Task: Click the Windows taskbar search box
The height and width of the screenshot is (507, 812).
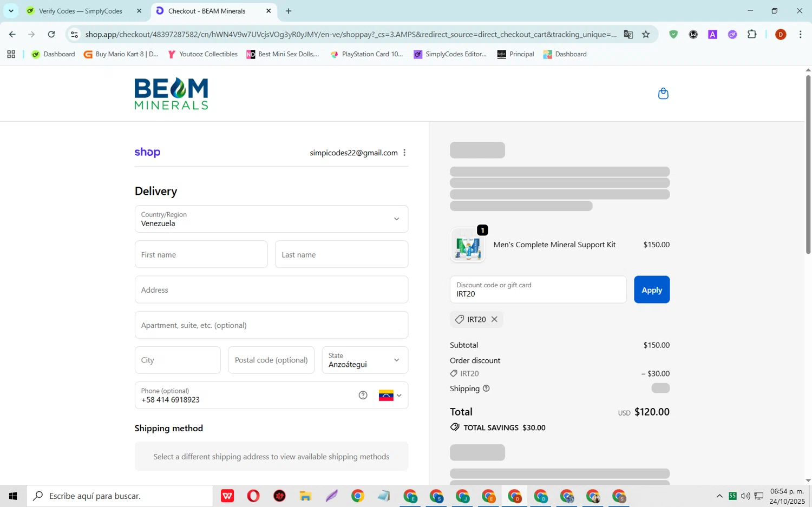Action: coord(120,496)
